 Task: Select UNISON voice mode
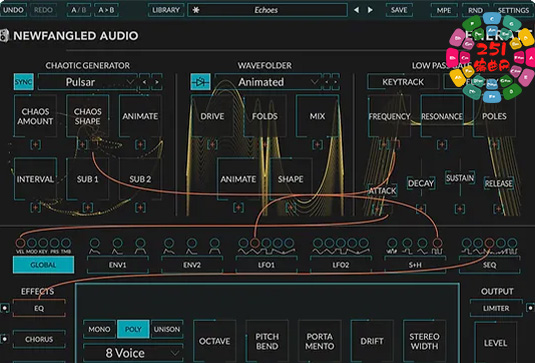[x=167, y=329]
